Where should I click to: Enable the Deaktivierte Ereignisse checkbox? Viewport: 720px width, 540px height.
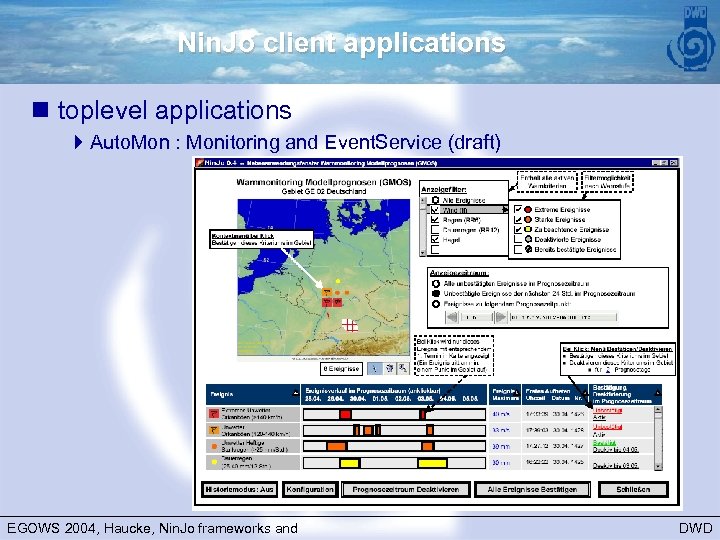pyautogui.click(x=518, y=239)
